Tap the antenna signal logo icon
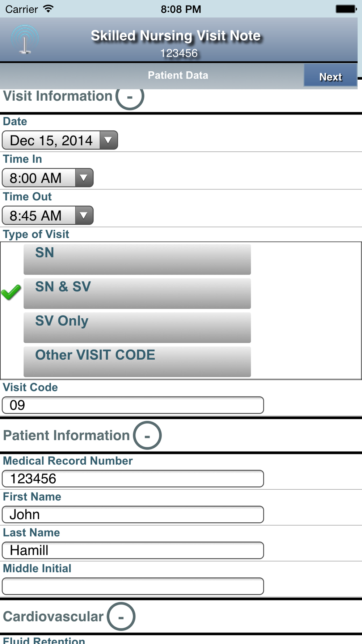Image resolution: width=362 pixels, height=644 pixels. click(x=25, y=40)
